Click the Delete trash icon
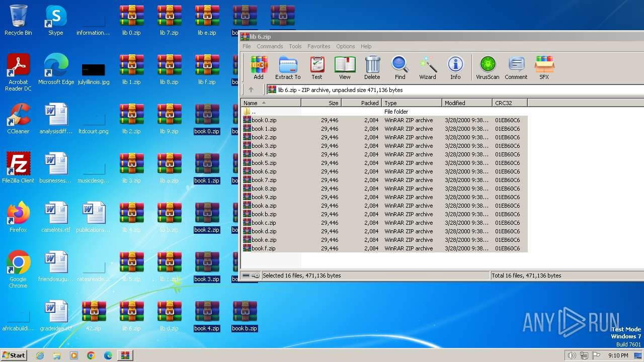Image resolution: width=644 pixels, height=362 pixels. pos(372,68)
